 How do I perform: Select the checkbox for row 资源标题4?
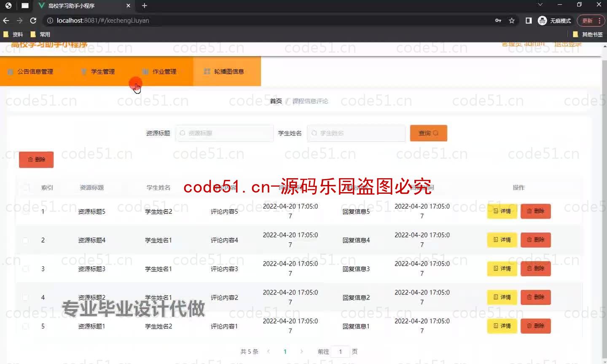(x=26, y=240)
